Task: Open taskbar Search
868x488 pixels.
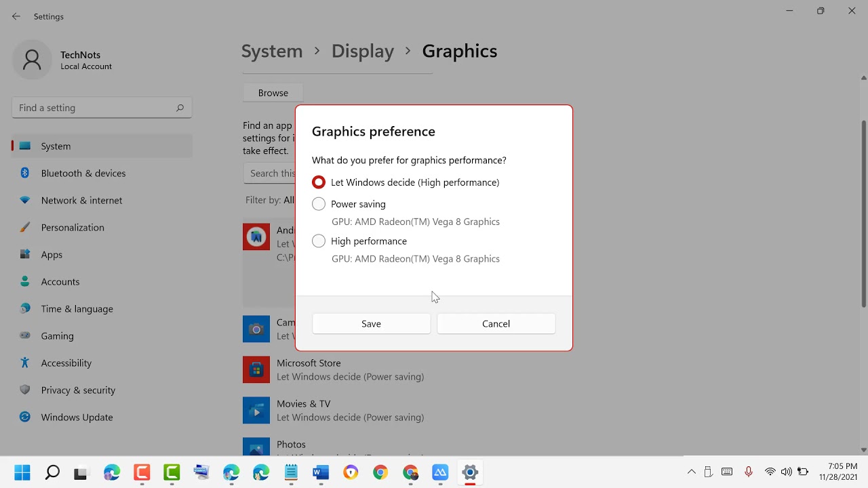Action: [52, 472]
